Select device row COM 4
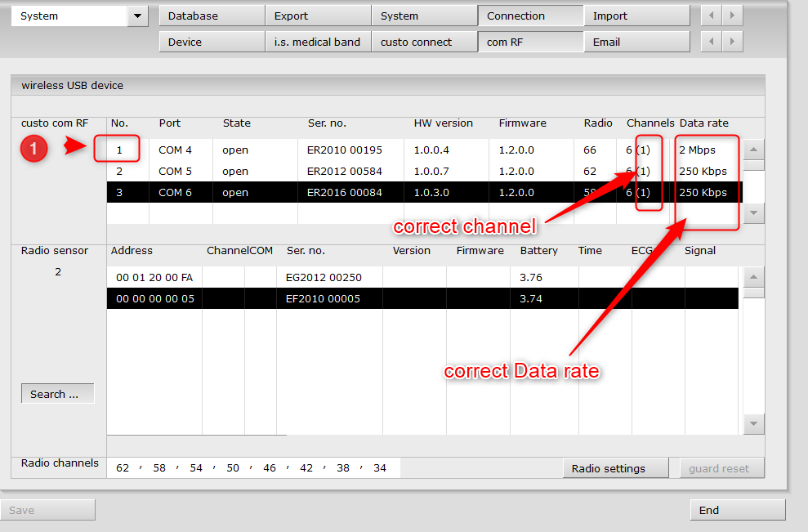Screen dimensions: 808x532 (x=425, y=150)
